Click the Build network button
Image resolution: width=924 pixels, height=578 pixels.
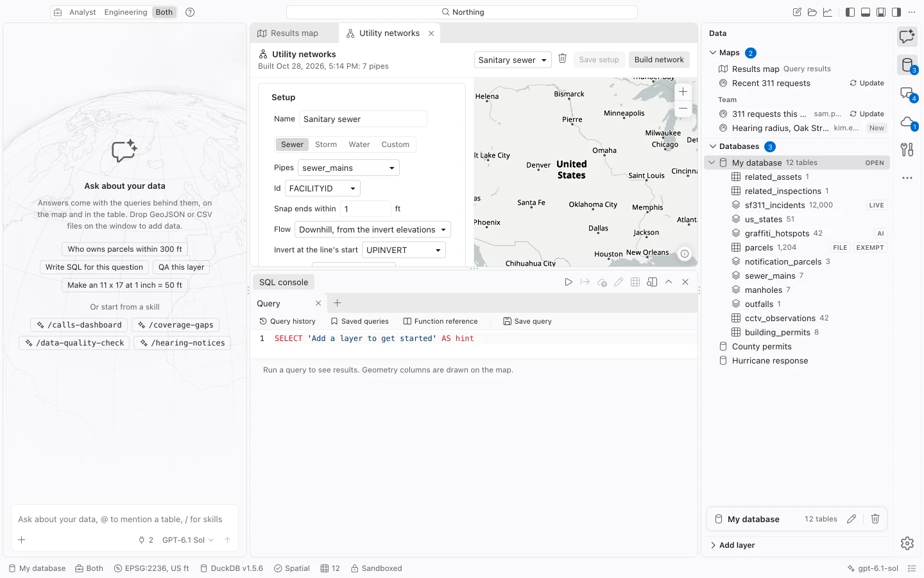[x=659, y=60]
